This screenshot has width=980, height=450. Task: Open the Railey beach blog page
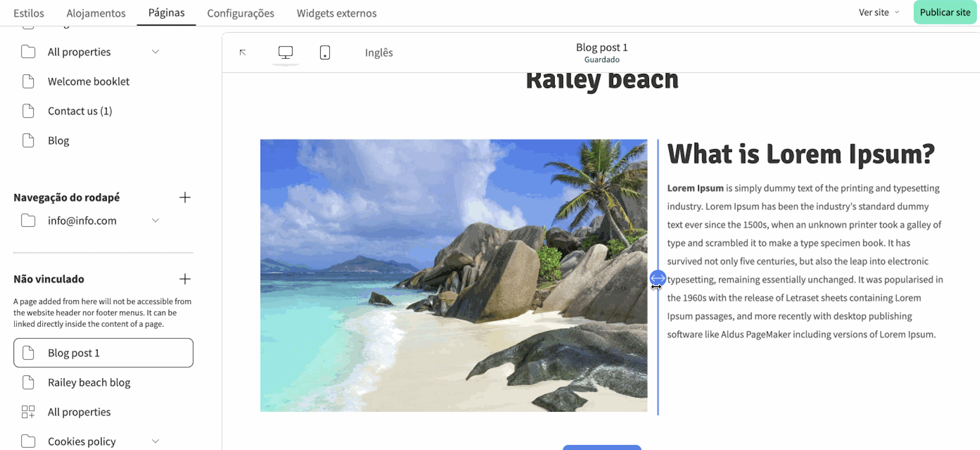click(89, 382)
